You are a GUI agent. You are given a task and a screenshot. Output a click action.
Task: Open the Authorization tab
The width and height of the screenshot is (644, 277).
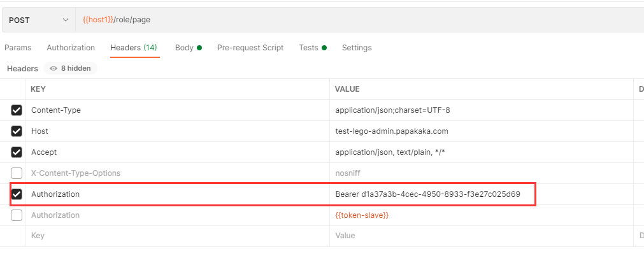coord(71,48)
